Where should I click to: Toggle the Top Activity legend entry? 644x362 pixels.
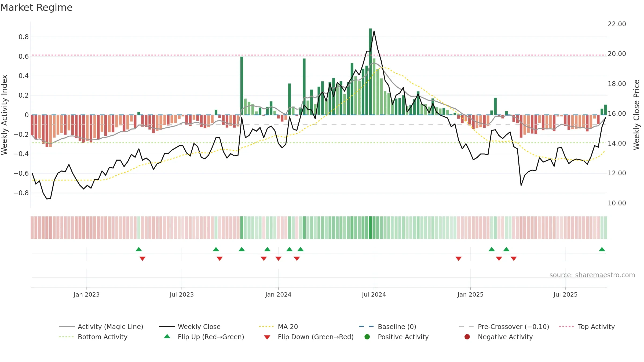[x=587, y=327]
